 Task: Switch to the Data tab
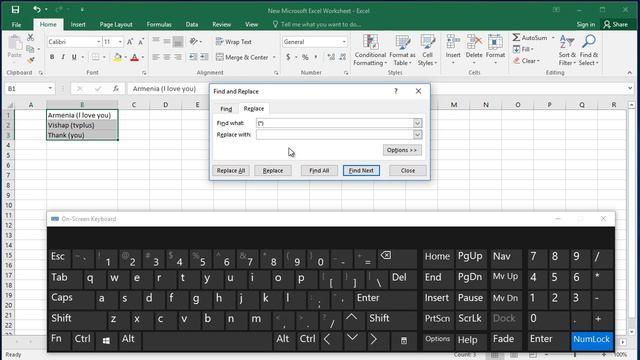click(x=192, y=24)
